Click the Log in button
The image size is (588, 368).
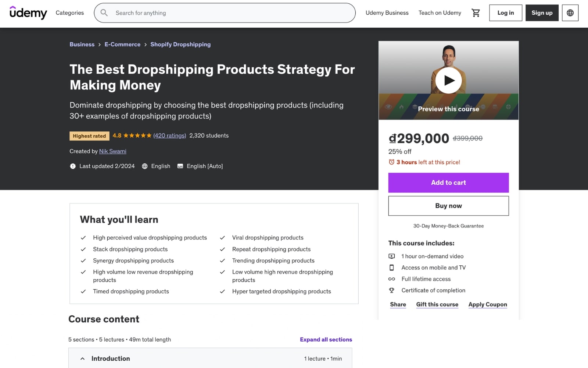[x=506, y=13]
